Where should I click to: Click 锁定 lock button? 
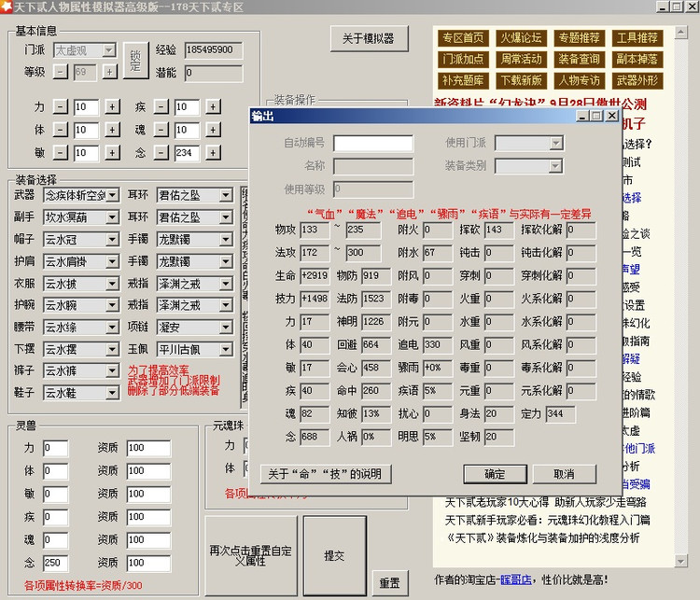coord(135,61)
